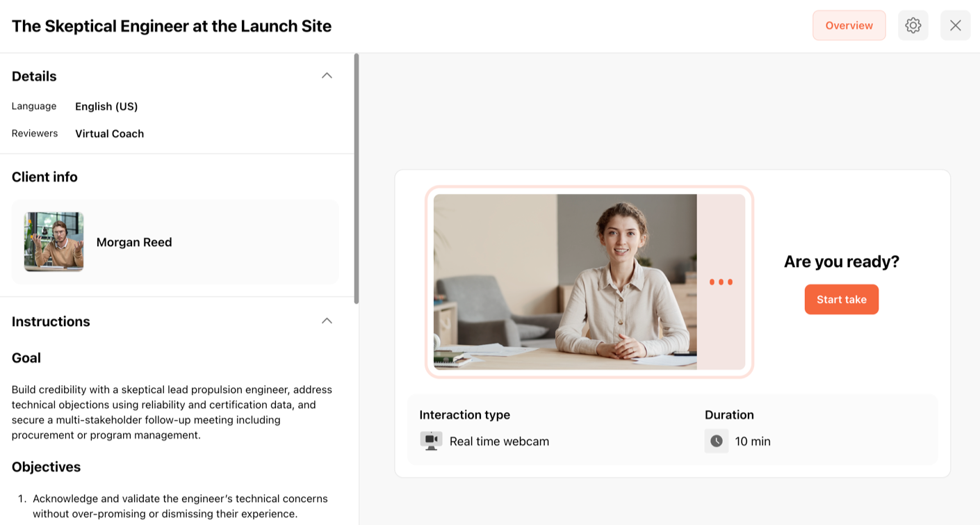Click the Client info heading
The height and width of the screenshot is (525, 980).
point(44,177)
